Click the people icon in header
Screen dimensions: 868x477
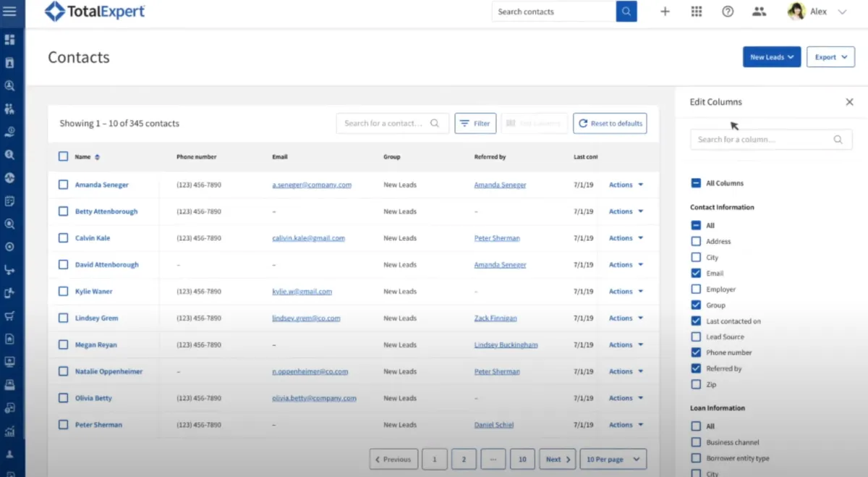pyautogui.click(x=759, y=12)
